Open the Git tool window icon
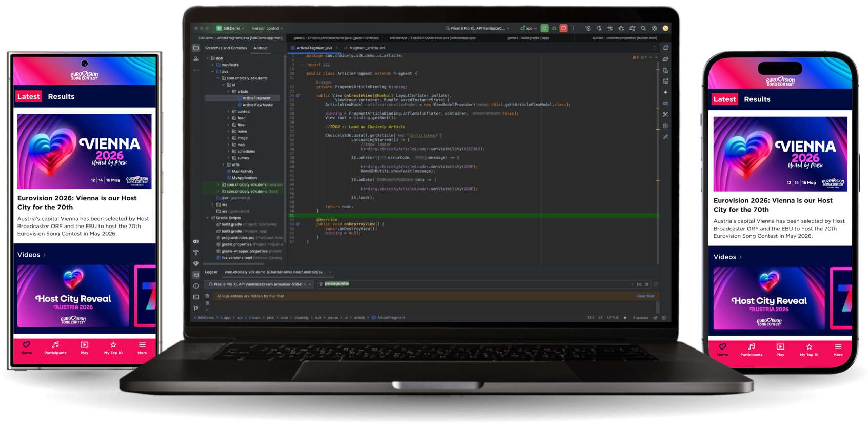Viewport: 868px width, 431px height. (x=196, y=308)
